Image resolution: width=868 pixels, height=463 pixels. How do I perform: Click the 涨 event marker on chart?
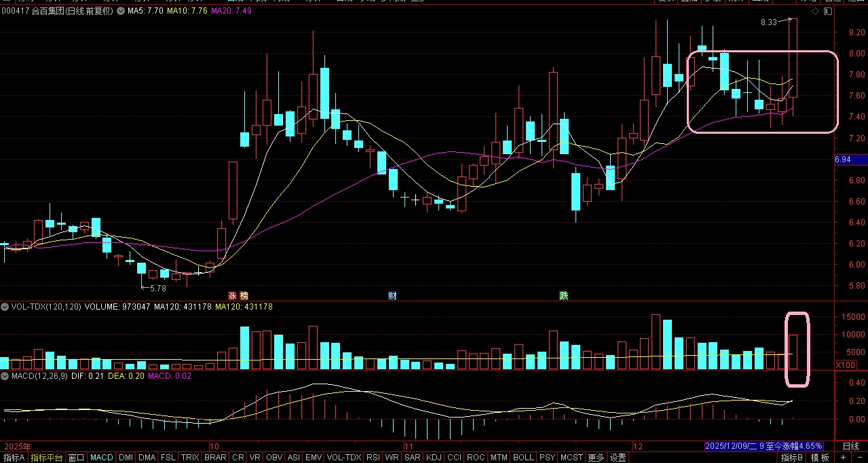(x=233, y=295)
